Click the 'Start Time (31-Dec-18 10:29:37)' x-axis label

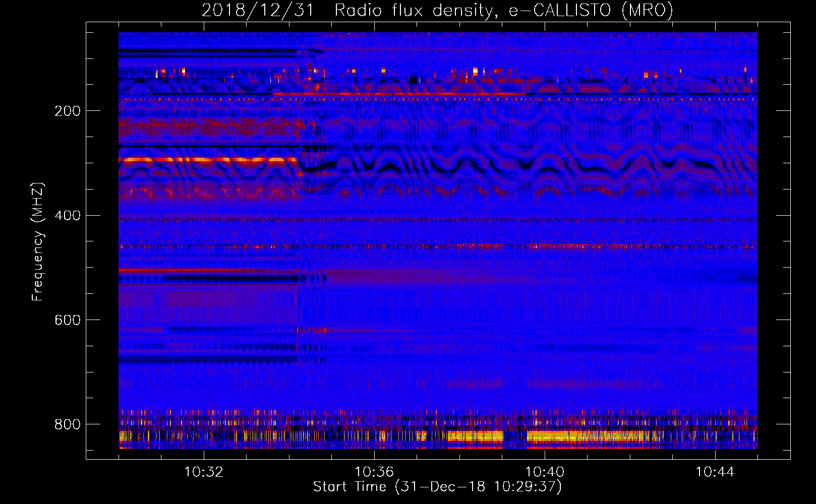pos(437,487)
